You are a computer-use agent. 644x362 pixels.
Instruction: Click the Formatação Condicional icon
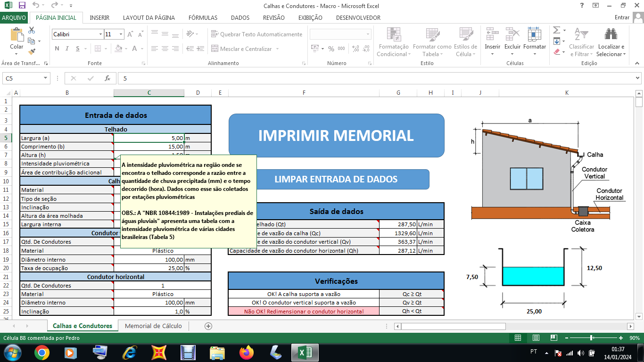[394, 34]
